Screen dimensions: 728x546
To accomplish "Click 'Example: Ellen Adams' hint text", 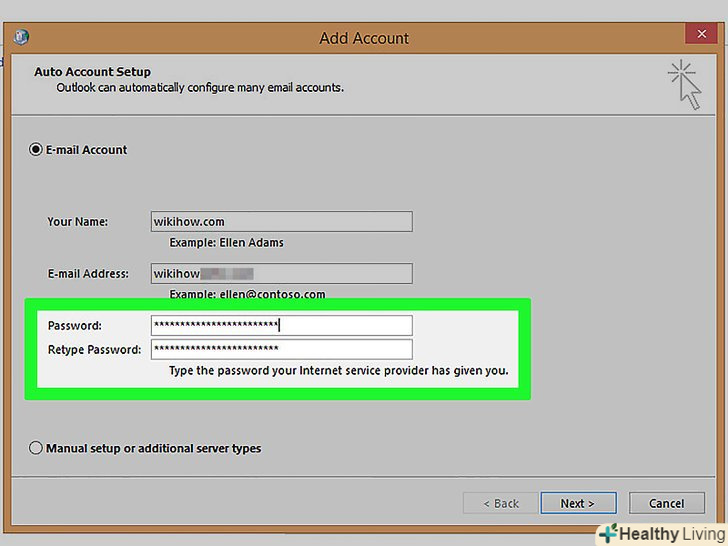I will coord(226,243).
